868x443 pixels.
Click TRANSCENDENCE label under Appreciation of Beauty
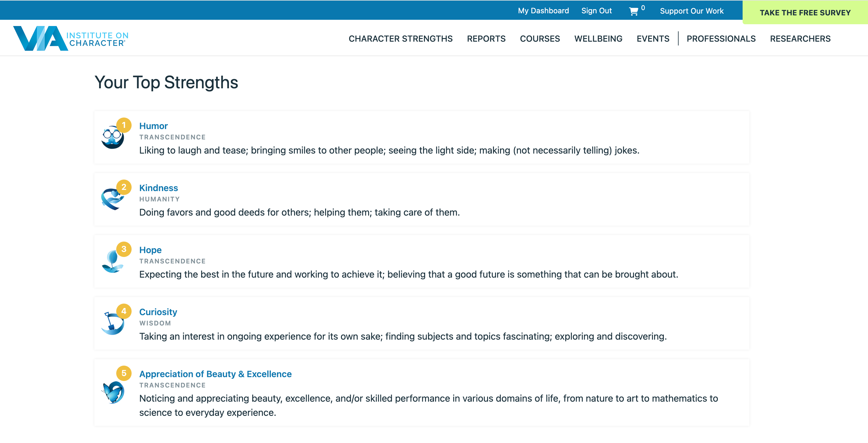click(x=172, y=385)
